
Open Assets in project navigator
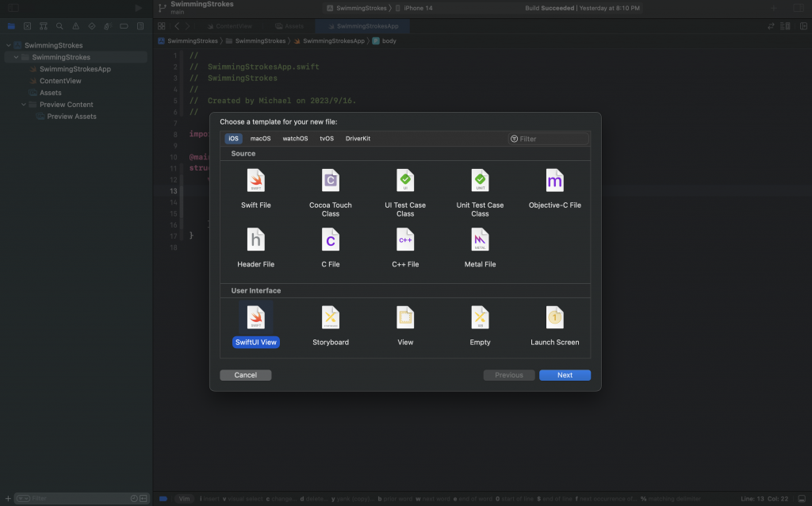(50, 93)
